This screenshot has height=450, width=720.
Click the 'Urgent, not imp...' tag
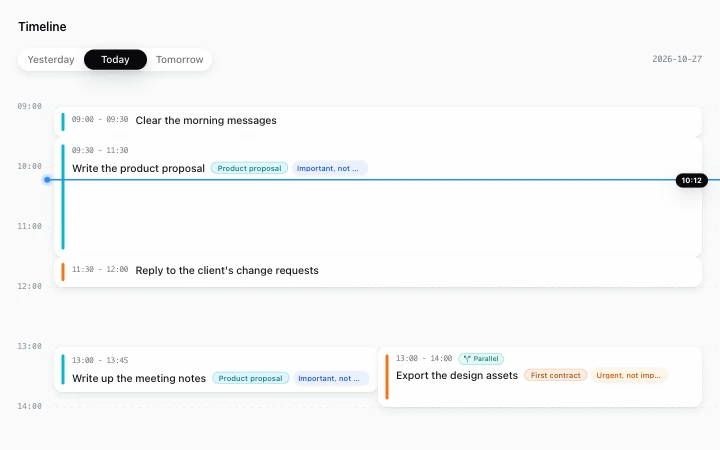coord(628,376)
